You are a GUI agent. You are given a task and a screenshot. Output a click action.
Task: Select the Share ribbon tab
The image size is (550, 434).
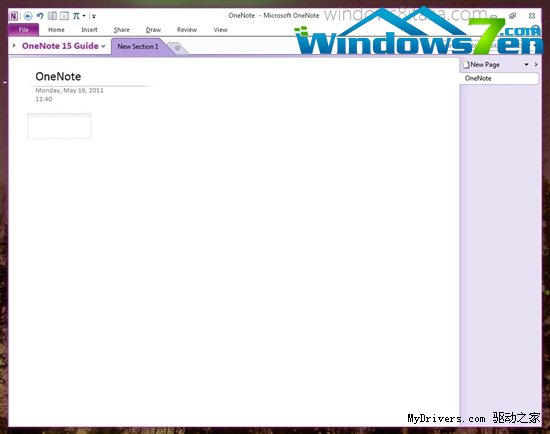(121, 30)
